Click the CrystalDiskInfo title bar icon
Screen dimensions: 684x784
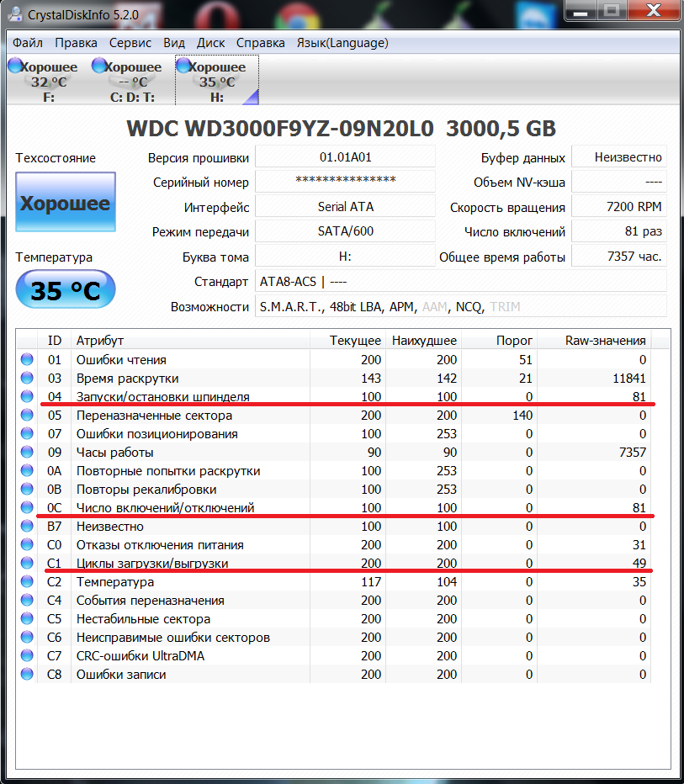(x=14, y=14)
